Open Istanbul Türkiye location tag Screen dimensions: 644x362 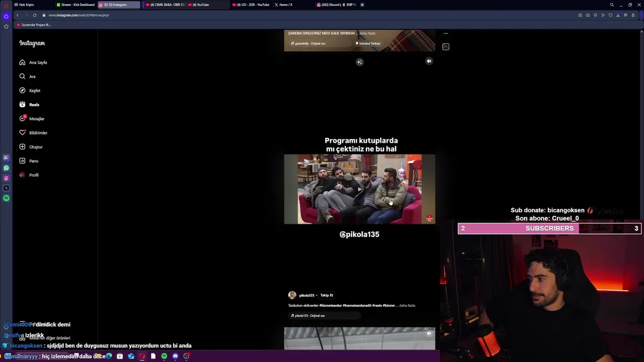368,43
